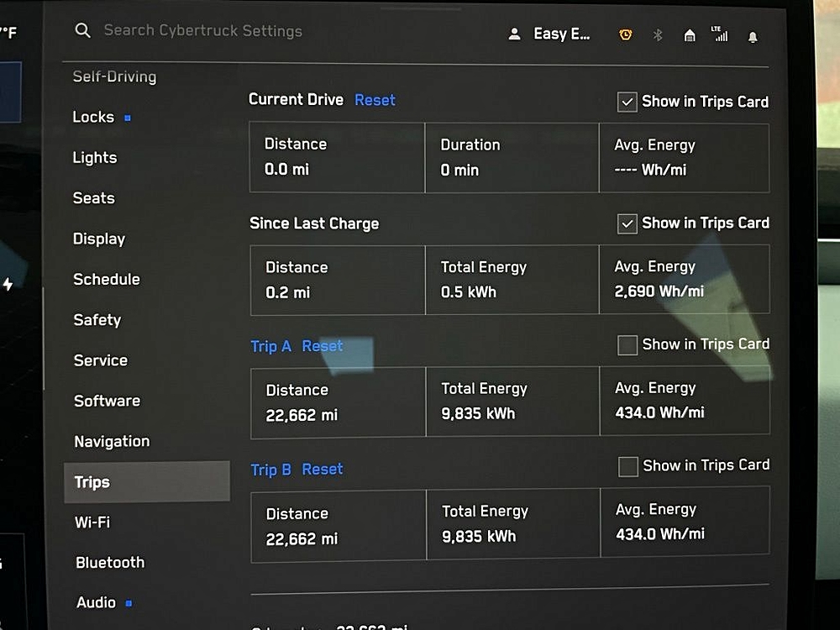Uncheck Show in Trips Card for Current Drive
This screenshot has height=630, width=840.
coord(627,102)
